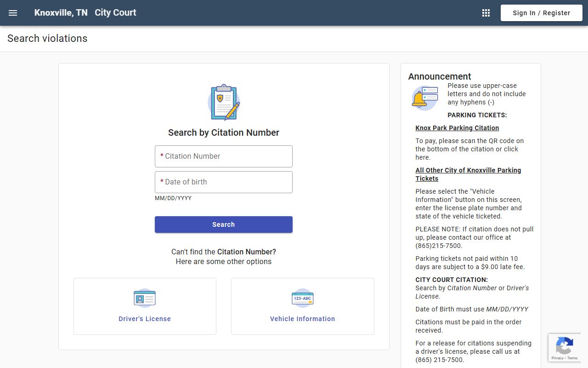Select Vehicle Information search option

[x=302, y=319]
